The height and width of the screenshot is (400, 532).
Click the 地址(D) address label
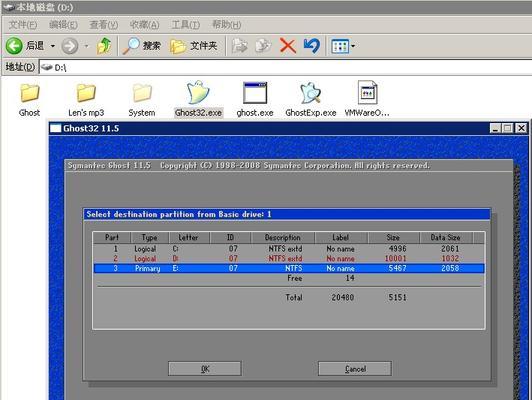click(20, 67)
